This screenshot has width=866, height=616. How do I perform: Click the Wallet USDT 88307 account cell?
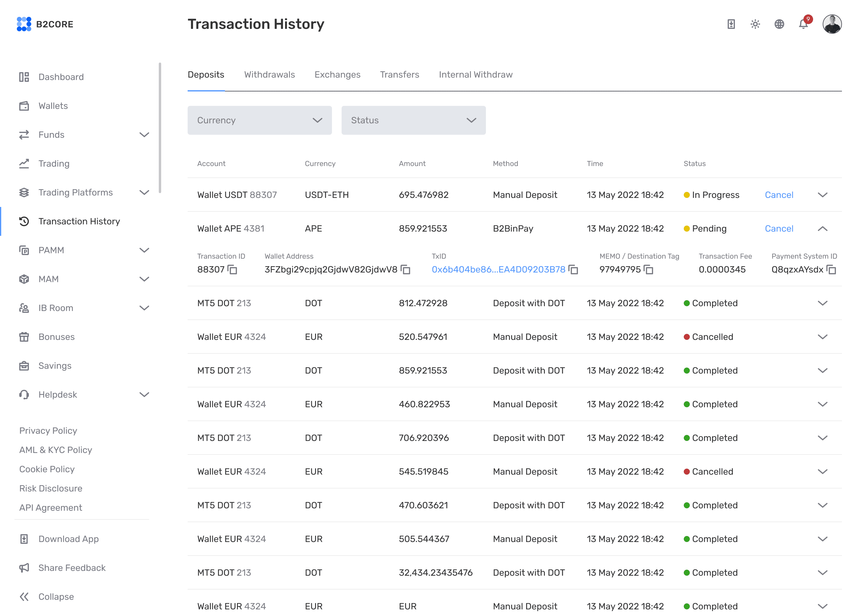(x=237, y=195)
